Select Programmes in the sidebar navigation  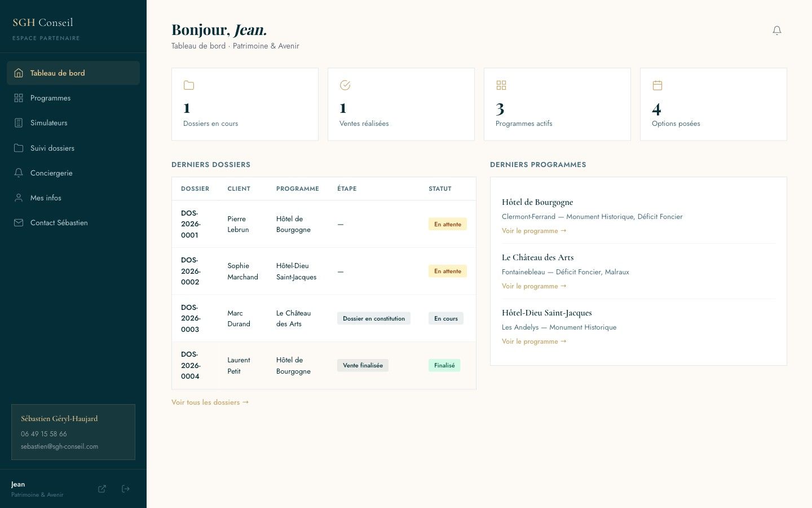point(50,98)
